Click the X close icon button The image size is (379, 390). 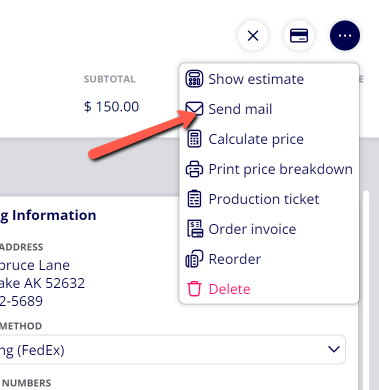coord(253,35)
